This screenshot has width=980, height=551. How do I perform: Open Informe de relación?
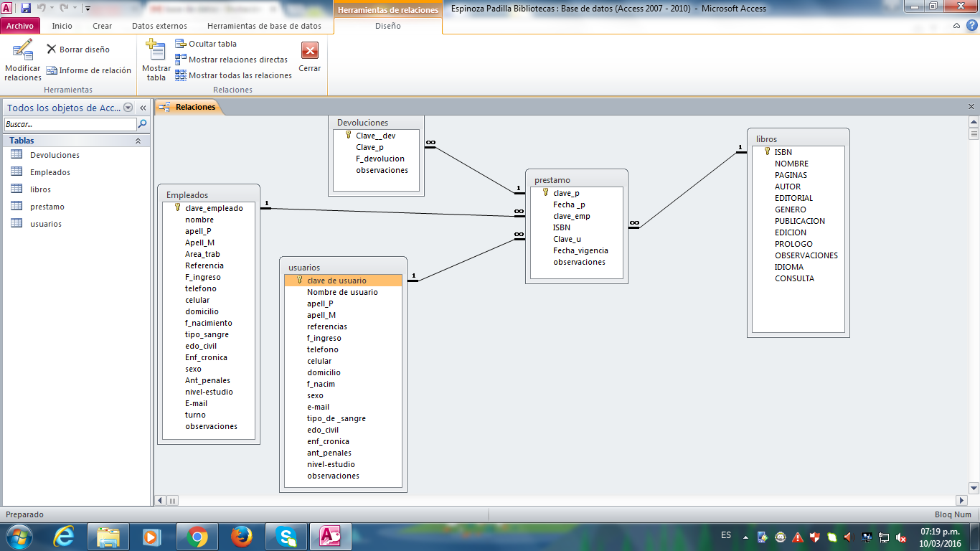coord(89,70)
